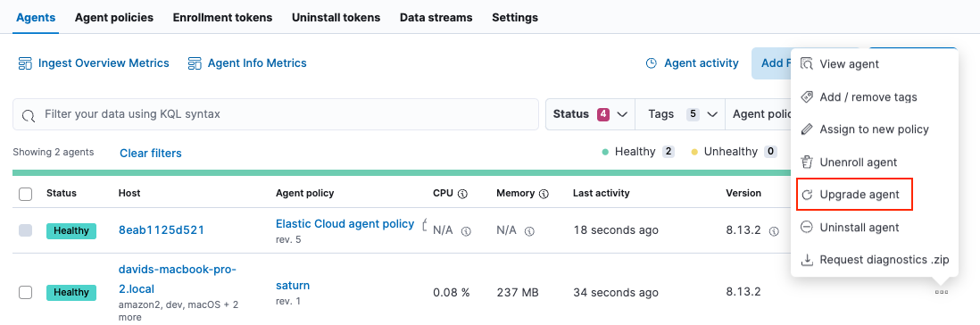Click the '18 seconds ago' cell
980x325 pixels.
pos(616,230)
